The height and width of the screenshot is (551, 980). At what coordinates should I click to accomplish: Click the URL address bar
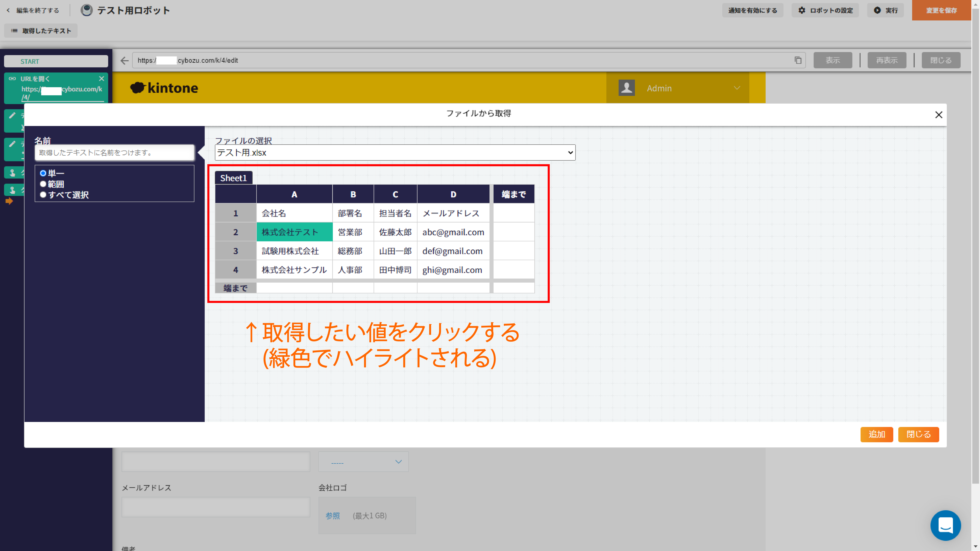coord(469,60)
